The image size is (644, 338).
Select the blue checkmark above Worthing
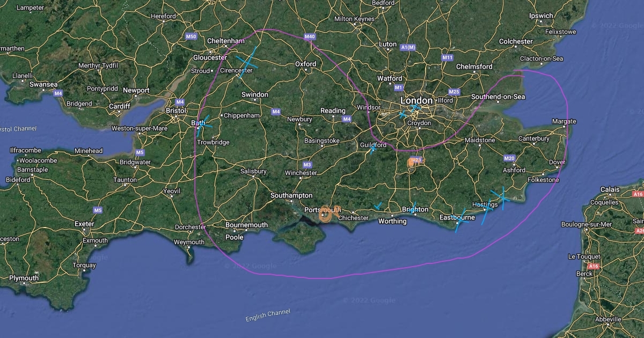(378, 205)
